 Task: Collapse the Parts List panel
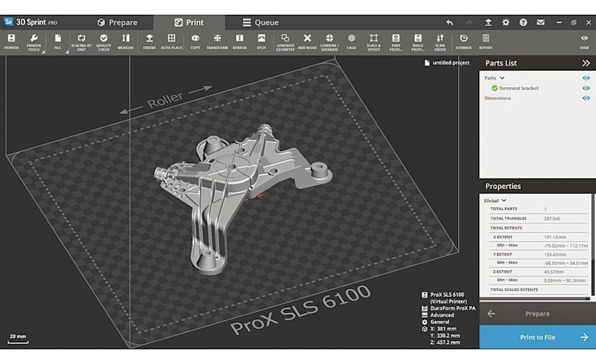[586, 63]
